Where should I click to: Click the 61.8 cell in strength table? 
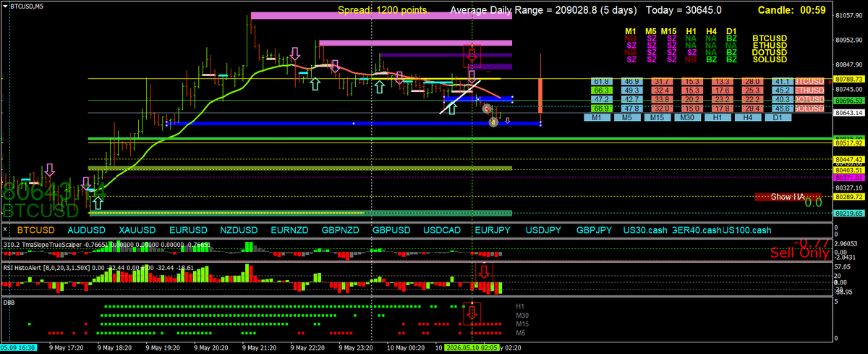point(601,81)
